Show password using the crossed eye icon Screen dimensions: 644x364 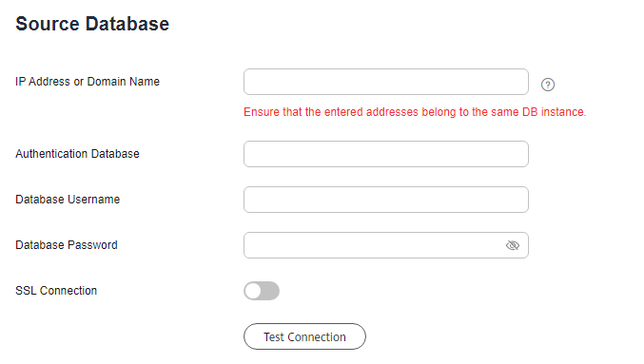(x=512, y=245)
